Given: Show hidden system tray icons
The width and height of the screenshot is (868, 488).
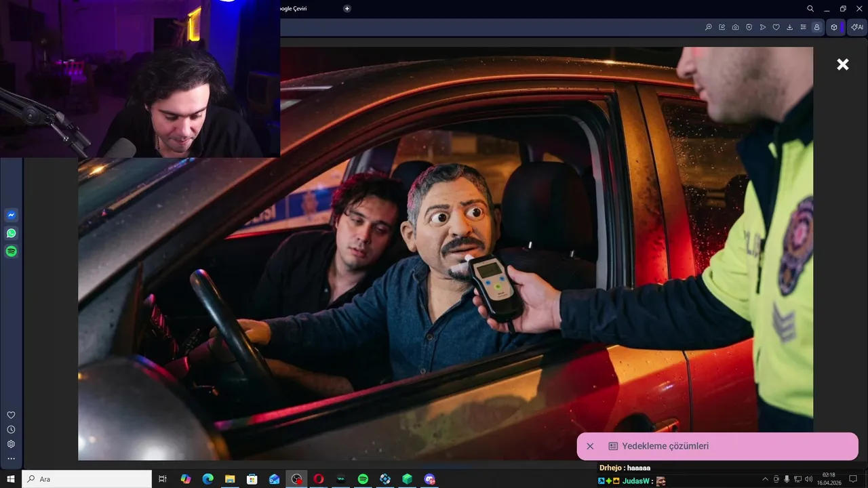Looking at the screenshot, I should (766, 479).
